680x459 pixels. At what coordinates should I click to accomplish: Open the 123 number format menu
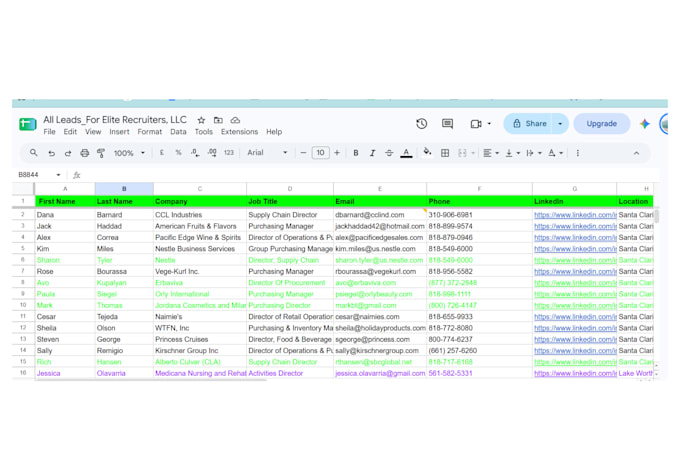pos(229,153)
